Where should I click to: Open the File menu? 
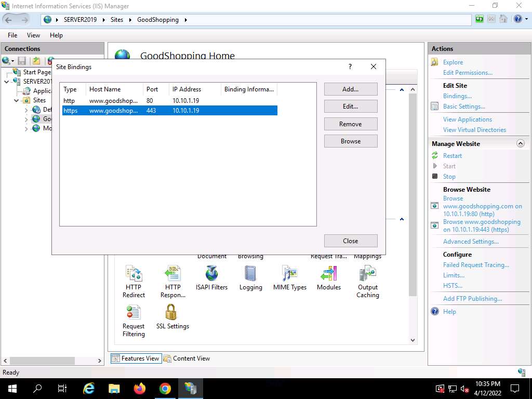coord(12,35)
